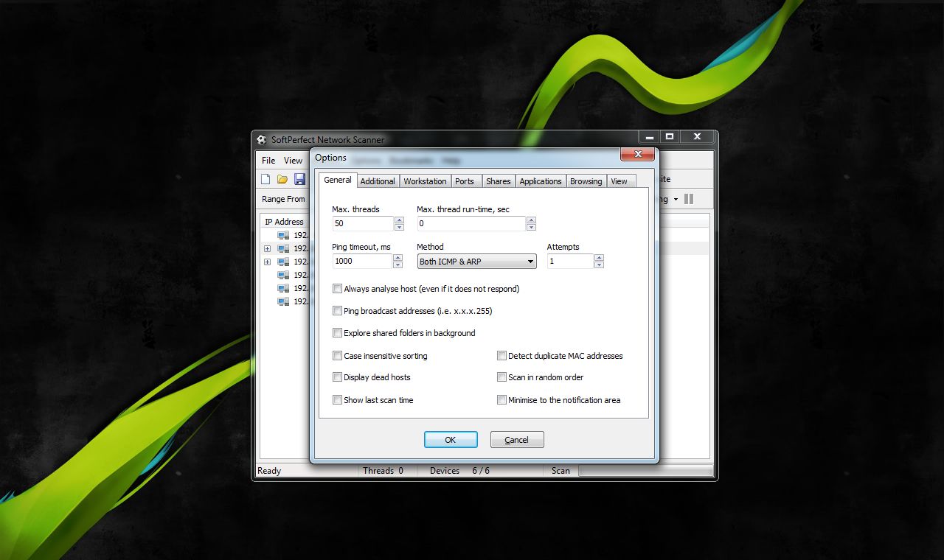
Task: Minimize the SoftPerfect Network Scanner window
Action: tap(649, 137)
